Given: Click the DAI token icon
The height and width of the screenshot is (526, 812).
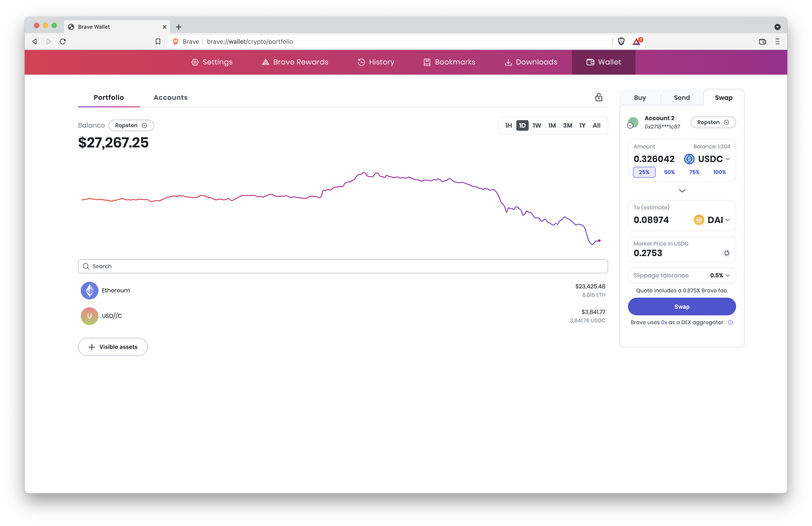Looking at the screenshot, I should click(x=699, y=220).
